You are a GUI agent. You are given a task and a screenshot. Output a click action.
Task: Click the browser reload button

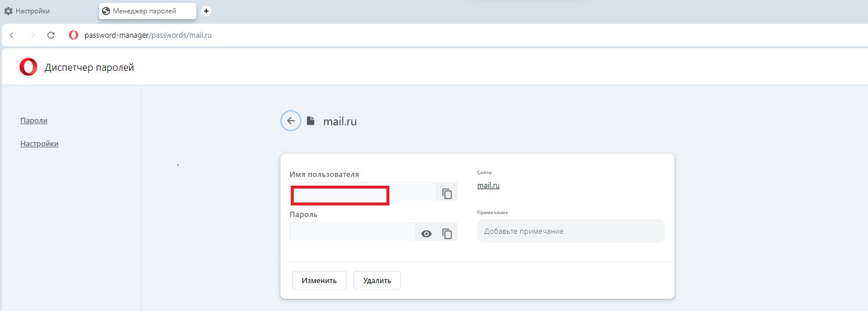point(51,35)
